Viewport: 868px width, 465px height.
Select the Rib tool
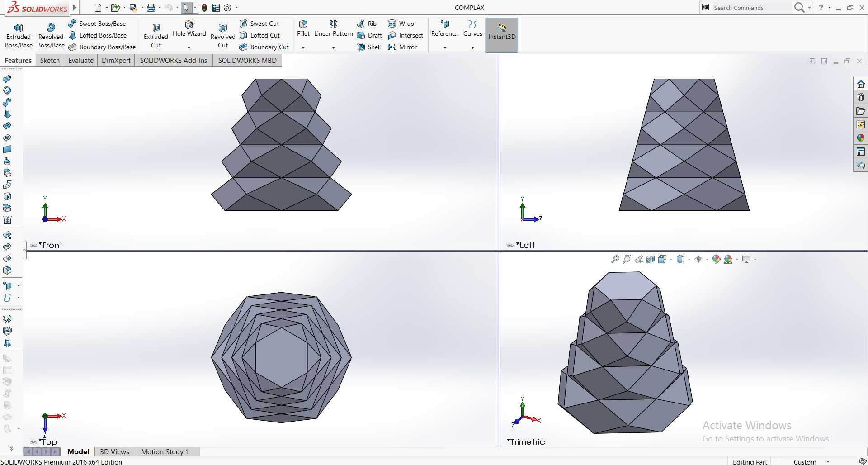[x=367, y=24]
